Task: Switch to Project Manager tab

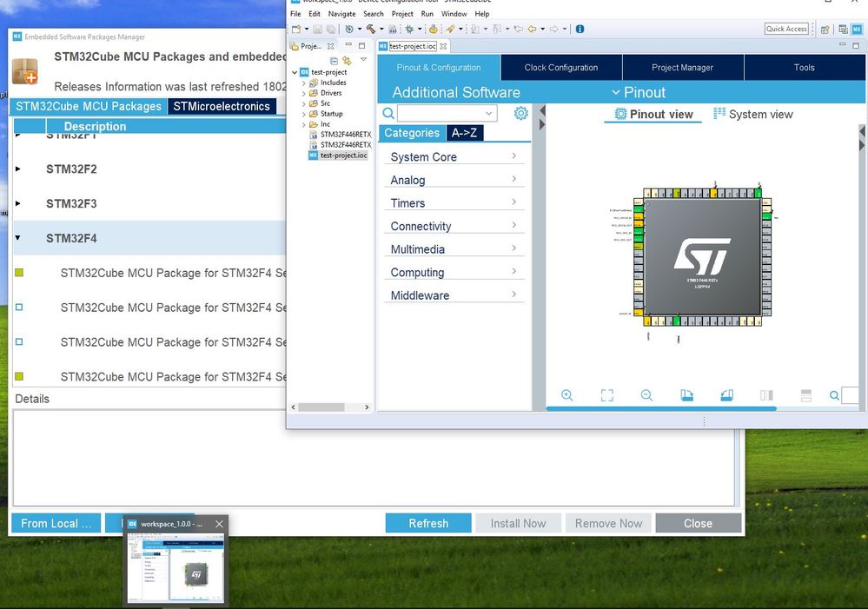Action: (683, 68)
